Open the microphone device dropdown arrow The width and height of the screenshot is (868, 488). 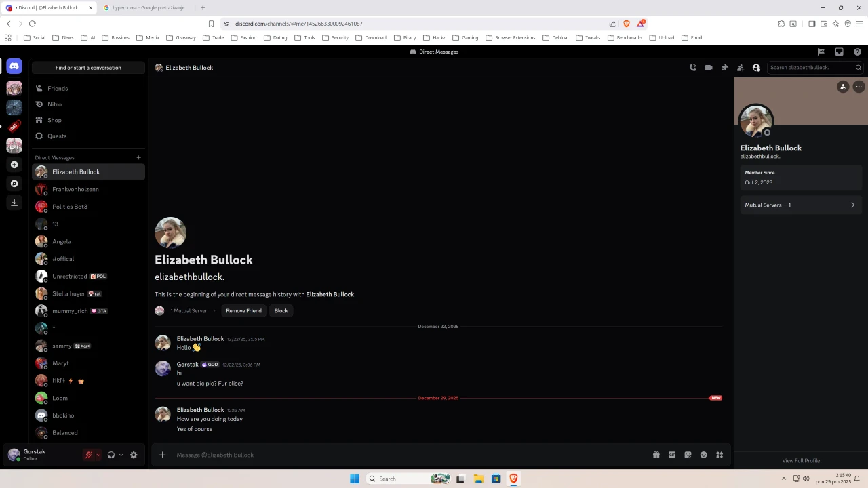click(x=98, y=455)
